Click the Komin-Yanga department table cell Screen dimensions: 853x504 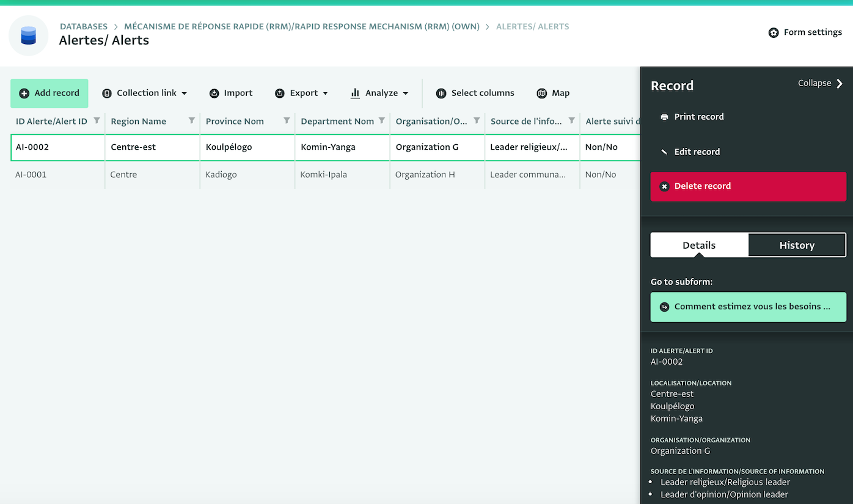click(343, 147)
